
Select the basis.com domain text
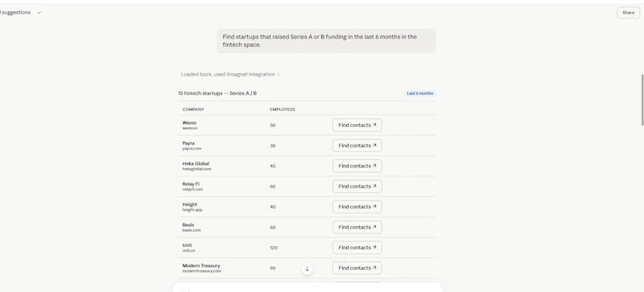click(192, 230)
